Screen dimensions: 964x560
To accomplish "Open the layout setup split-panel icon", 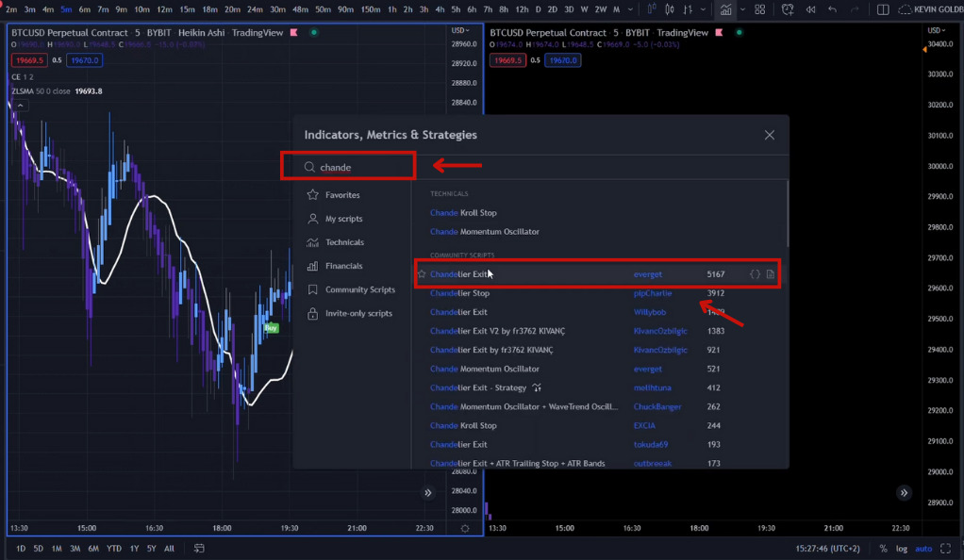I will pos(883,9).
